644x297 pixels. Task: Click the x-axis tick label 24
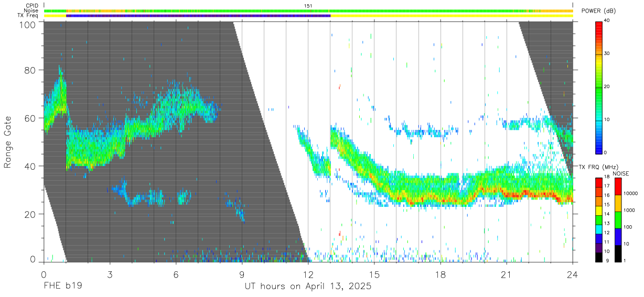573,274
